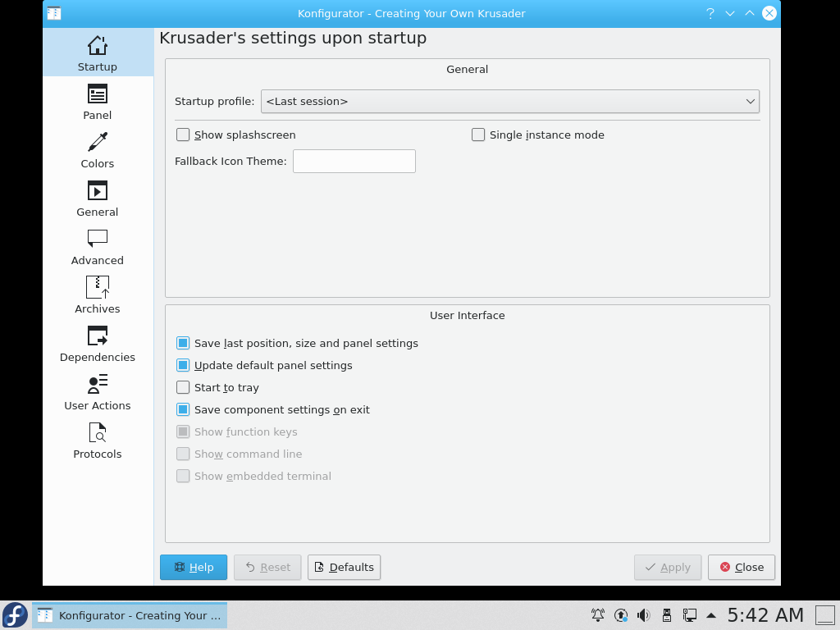Click the Defaults button
This screenshot has width=840, height=630.
tap(344, 568)
